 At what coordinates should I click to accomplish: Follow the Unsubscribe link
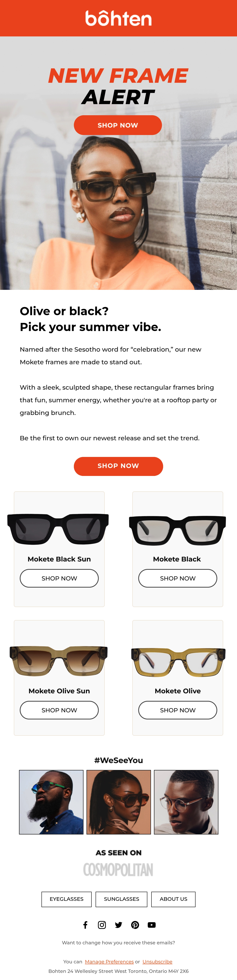point(157,961)
